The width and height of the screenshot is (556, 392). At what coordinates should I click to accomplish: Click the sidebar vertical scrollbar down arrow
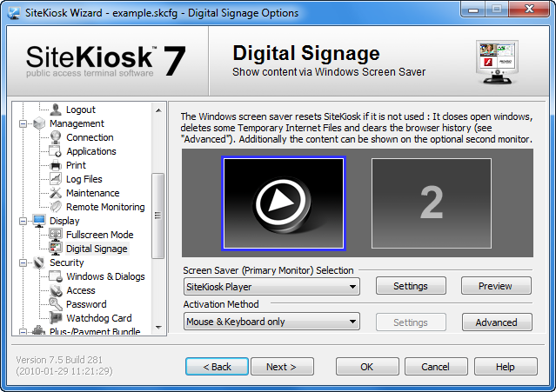(x=158, y=329)
